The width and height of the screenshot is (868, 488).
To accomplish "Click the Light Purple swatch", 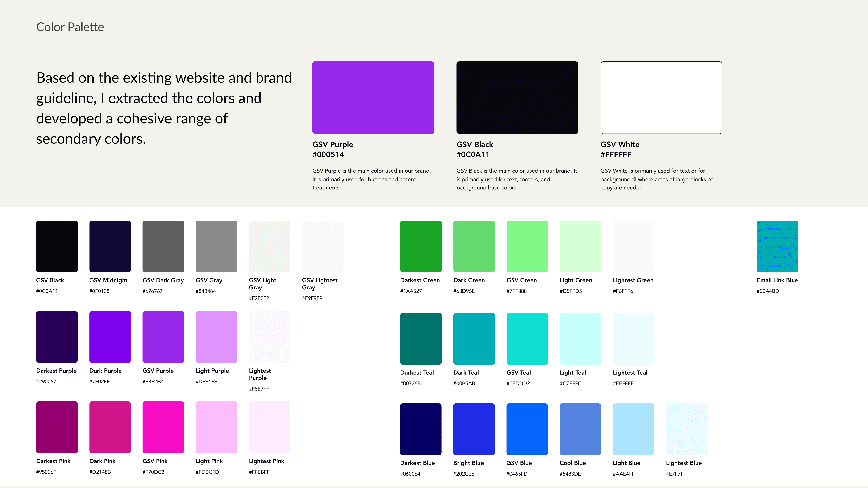I will 216,336.
